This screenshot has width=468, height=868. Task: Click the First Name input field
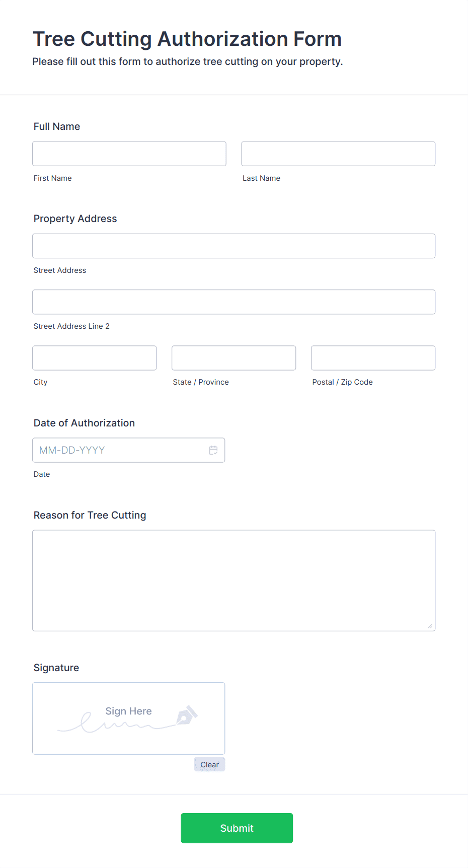pyautogui.click(x=129, y=154)
